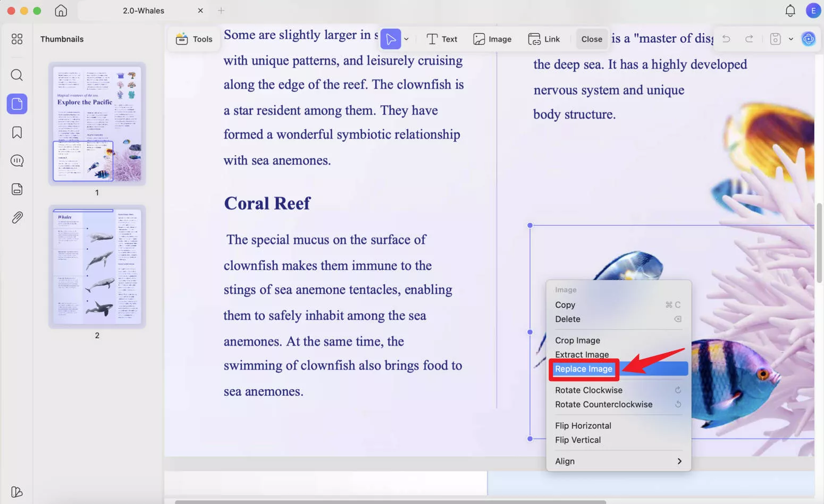
Task: Click the bottom-left sidebar panel icon
Action: 17,492
